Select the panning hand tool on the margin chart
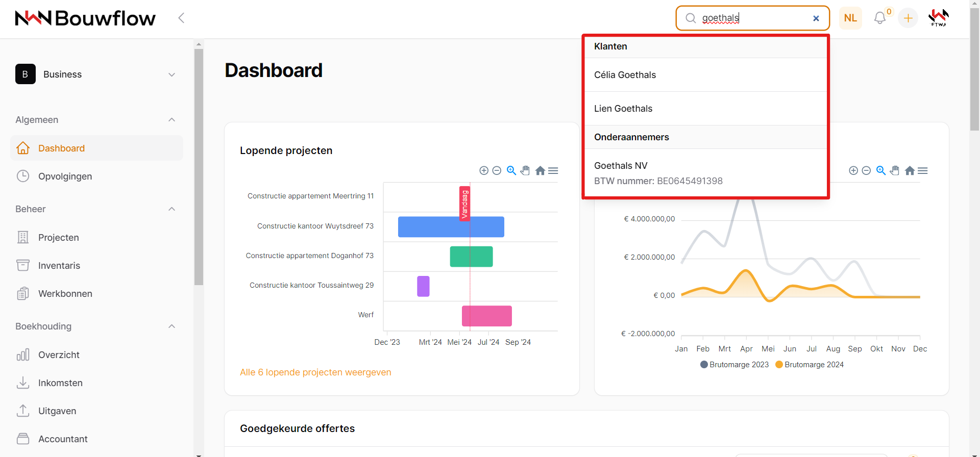 (x=894, y=170)
